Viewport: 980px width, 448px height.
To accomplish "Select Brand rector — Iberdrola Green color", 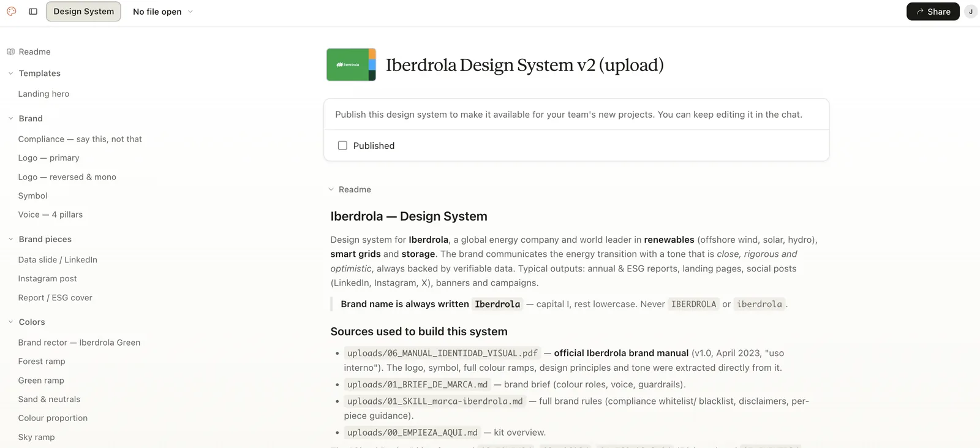I will tap(79, 343).
